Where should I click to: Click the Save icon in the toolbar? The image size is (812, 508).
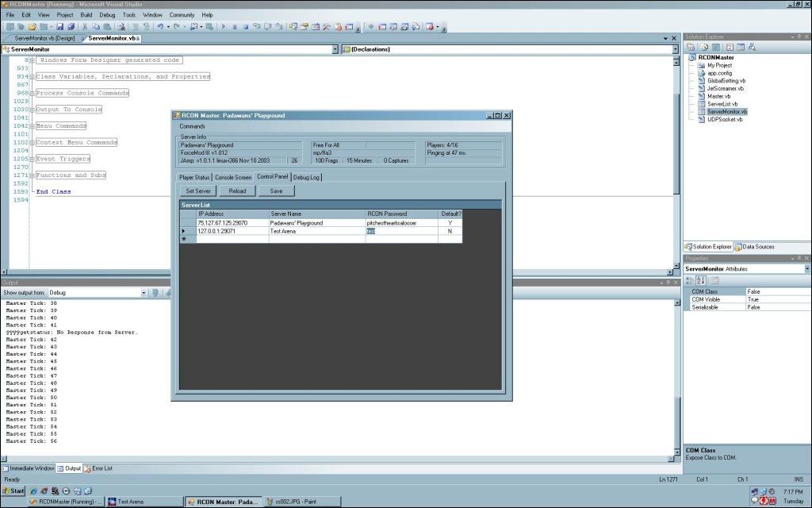pyautogui.click(x=61, y=26)
